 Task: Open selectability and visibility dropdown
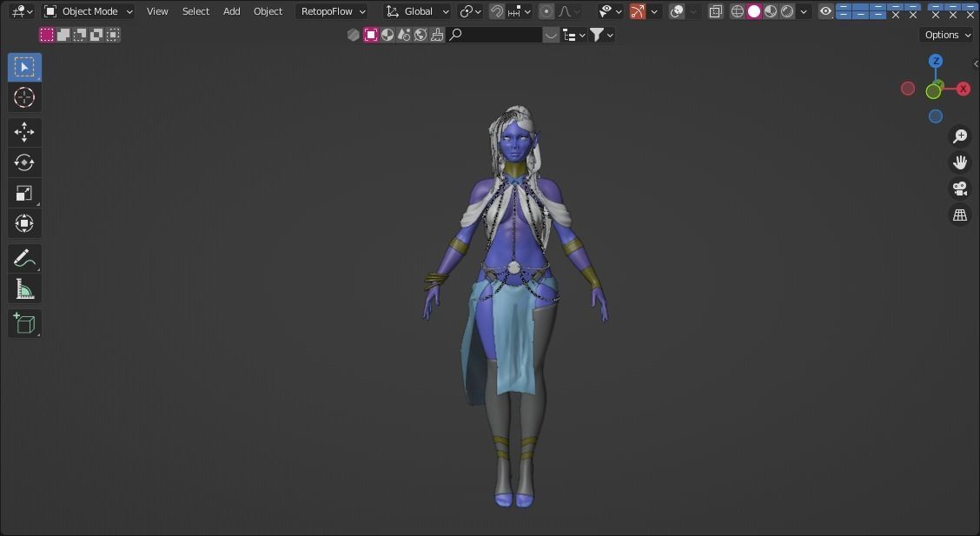(610, 11)
